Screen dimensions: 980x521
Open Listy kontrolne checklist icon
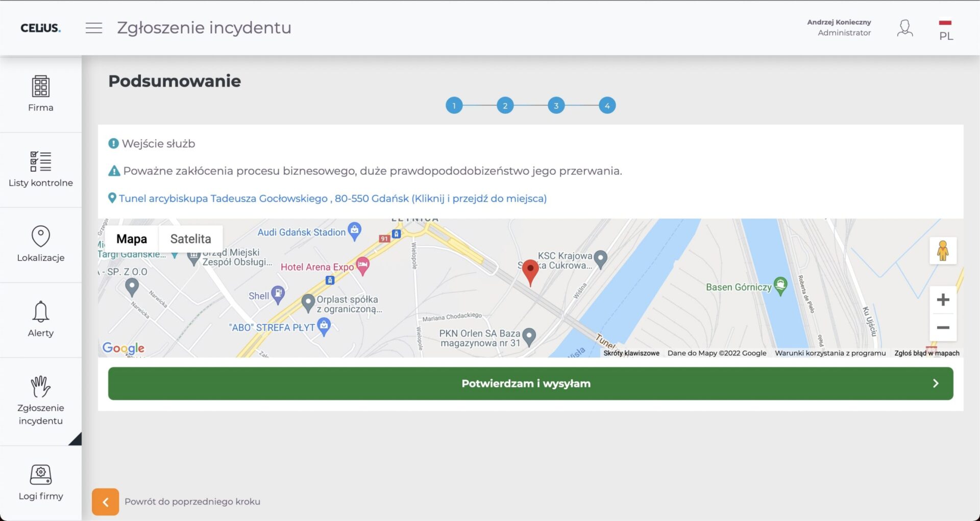tap(40, 161)
